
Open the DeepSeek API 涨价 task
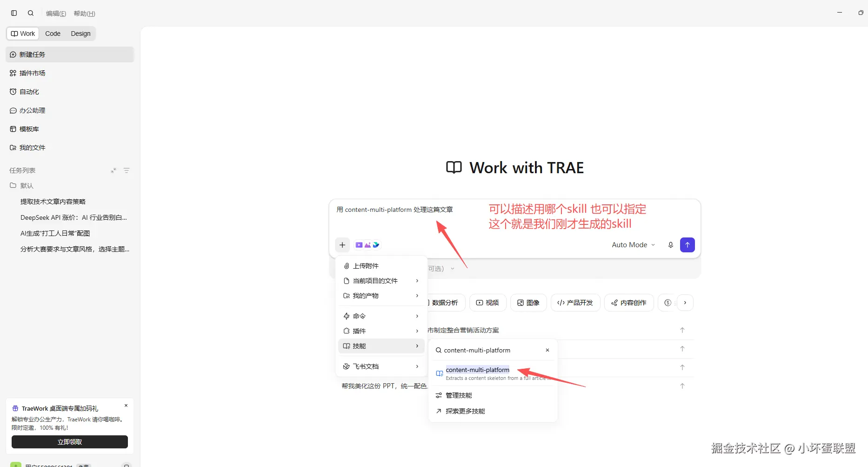74,217
